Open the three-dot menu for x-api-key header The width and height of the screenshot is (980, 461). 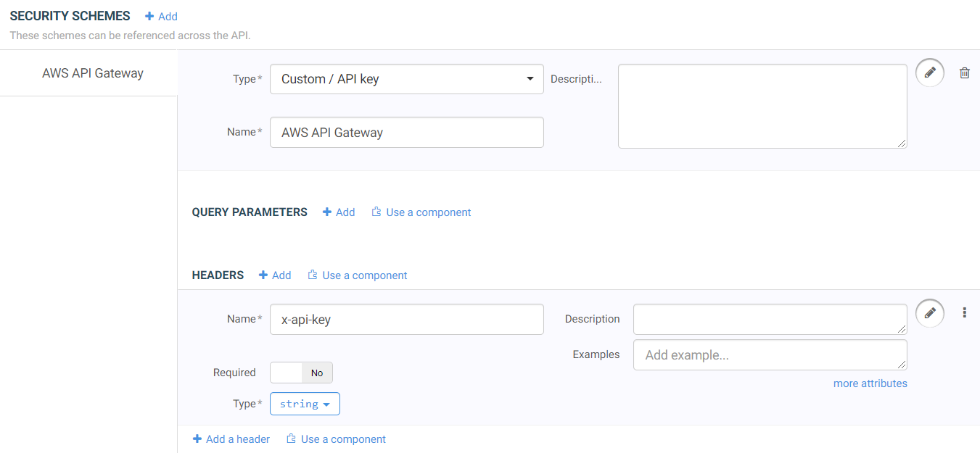(965, 313)
